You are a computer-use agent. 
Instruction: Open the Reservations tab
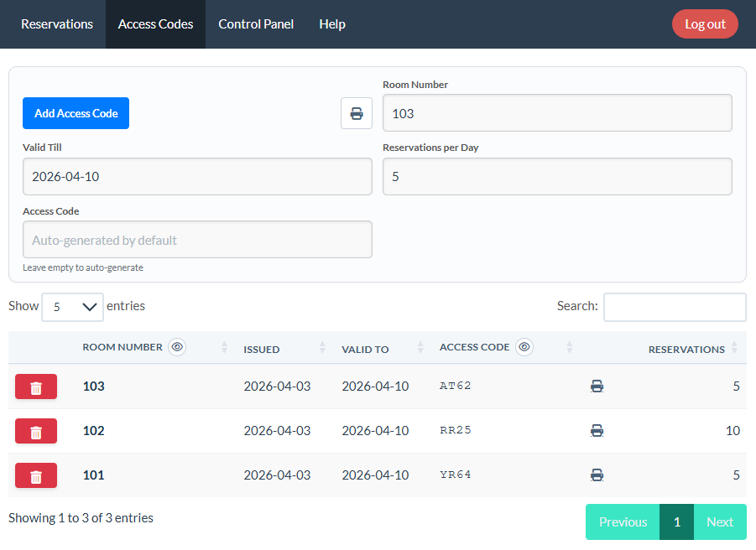(x=57, y=24)
